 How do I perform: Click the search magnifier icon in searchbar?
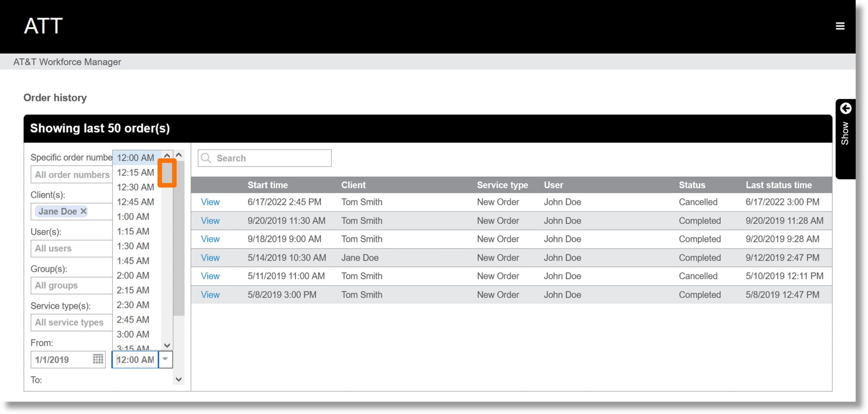(x=206, y=158)
